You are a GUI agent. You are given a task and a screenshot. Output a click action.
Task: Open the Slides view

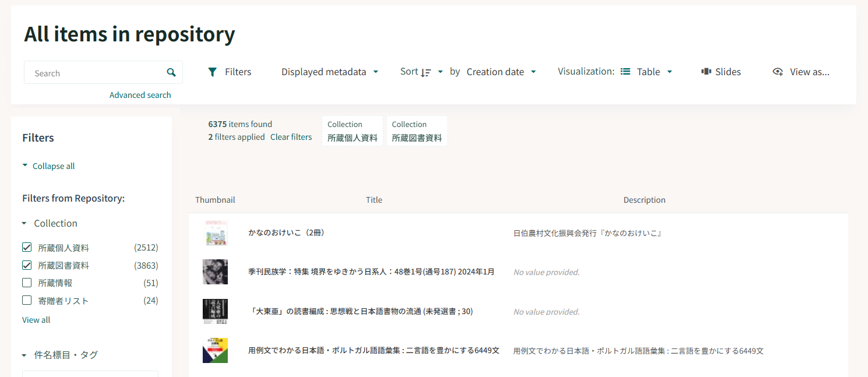(721, 72)
